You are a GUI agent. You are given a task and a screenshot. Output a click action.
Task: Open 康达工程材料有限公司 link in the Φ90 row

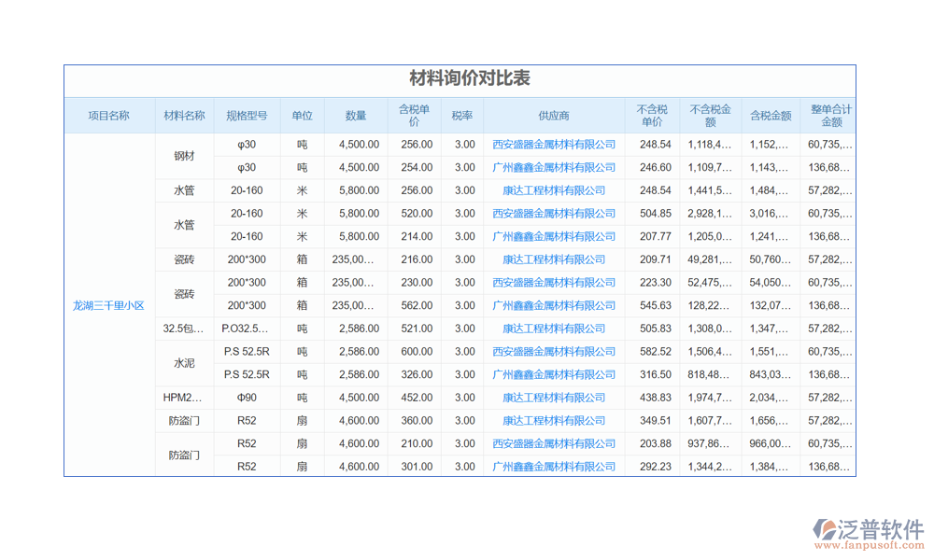[x=554, y=398]
